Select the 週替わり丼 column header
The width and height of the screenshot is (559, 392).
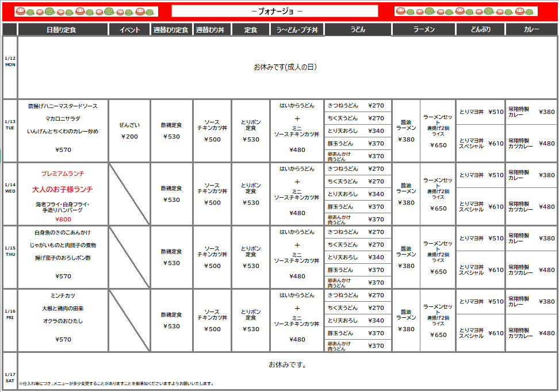(x=212, y=30)
